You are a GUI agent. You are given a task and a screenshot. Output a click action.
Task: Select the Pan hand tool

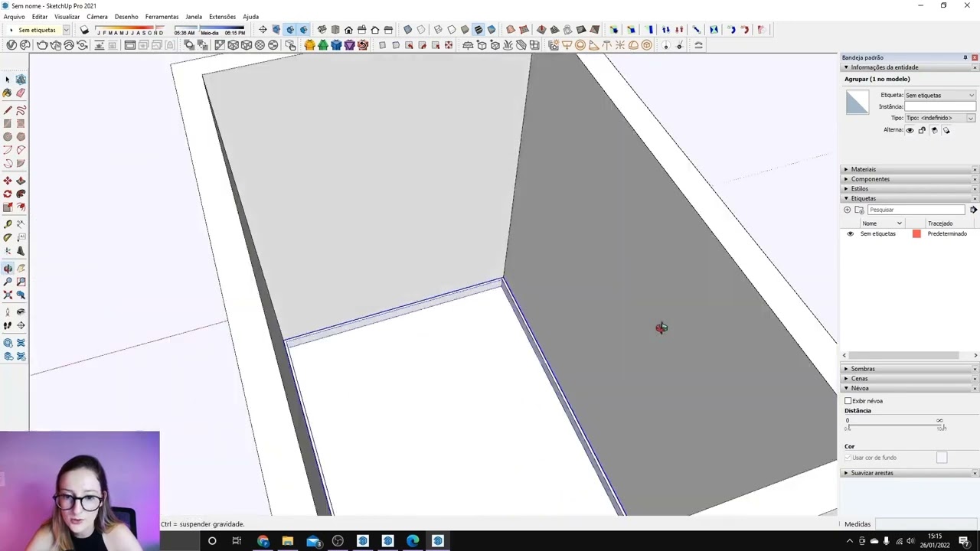click(x=21, y=269)
